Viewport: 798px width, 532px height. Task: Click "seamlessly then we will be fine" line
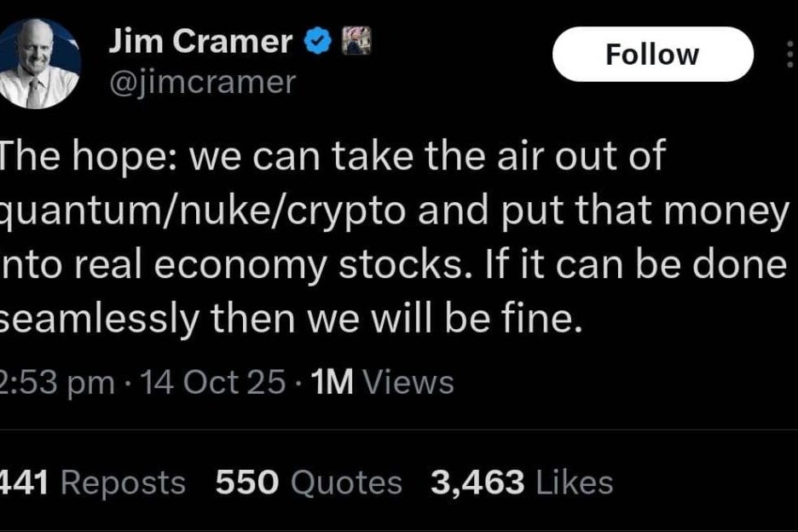click(x=290, y=321)
